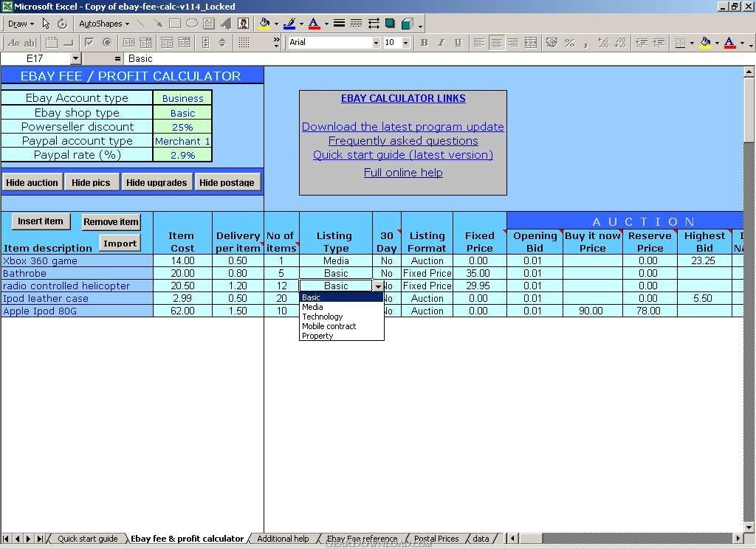Select the Edit Box form control
Image resolution: width=756 pixels, height=549 pixels.
point(30,42)
